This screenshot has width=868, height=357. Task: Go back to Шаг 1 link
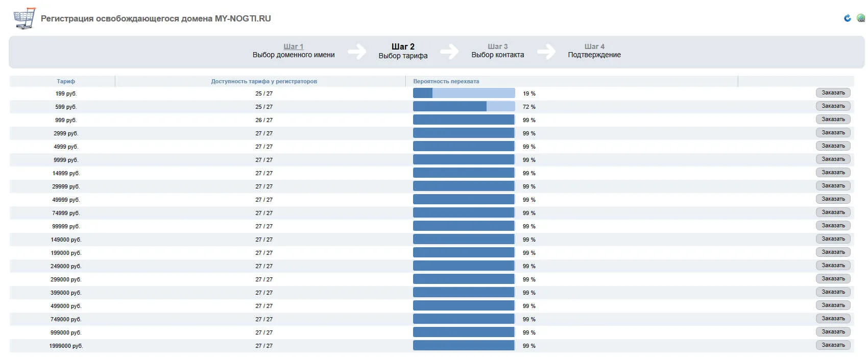pyautogui.click(x=294, y=46)
